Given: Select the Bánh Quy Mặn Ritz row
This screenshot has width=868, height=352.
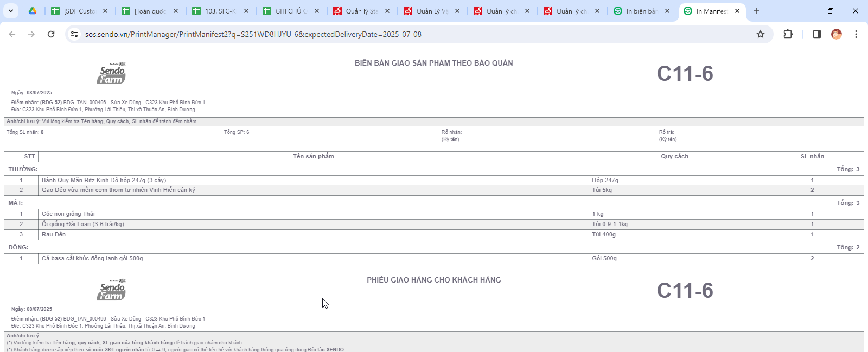Looking at the screenshot, I should click(x=434, y=180).
